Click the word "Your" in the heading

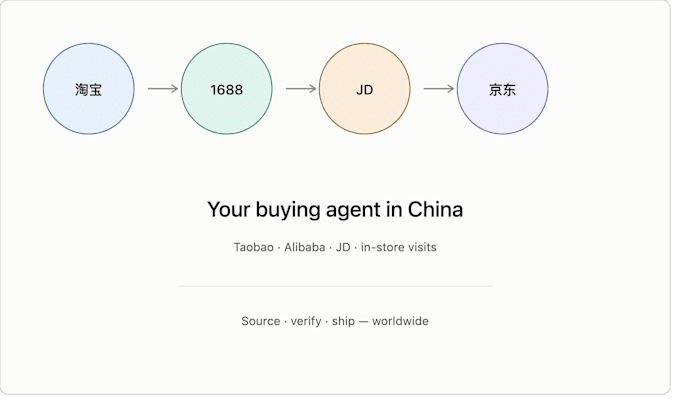[x=229, y=209]
